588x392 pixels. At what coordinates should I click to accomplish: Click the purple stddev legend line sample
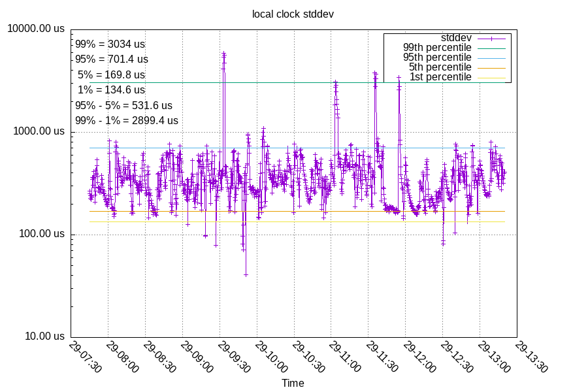click(491, 37)
